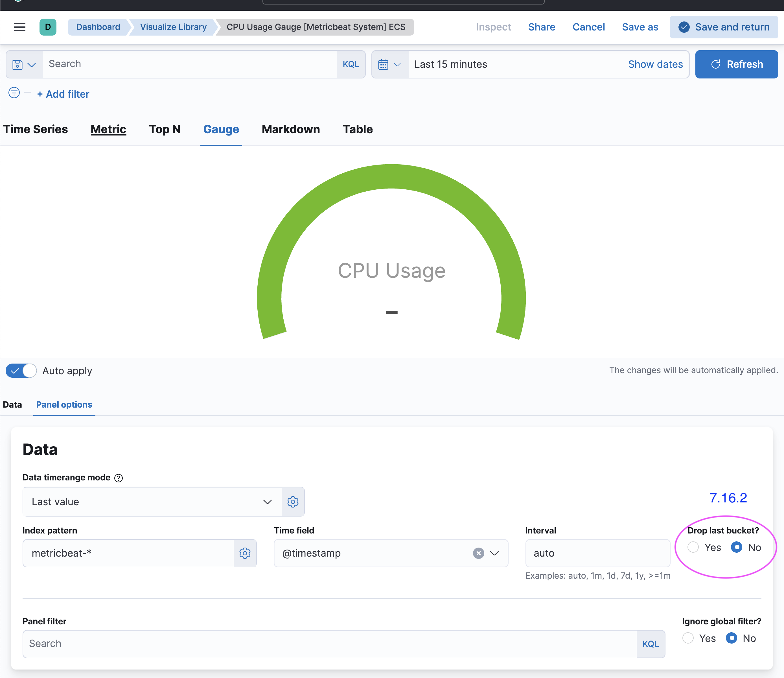
Task: Click the KQL button in the search bar
Action: (351, 64)
